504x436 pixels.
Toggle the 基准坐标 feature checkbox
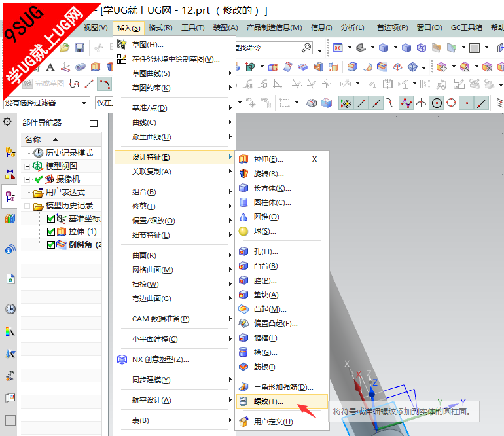[x=51, y=219]
